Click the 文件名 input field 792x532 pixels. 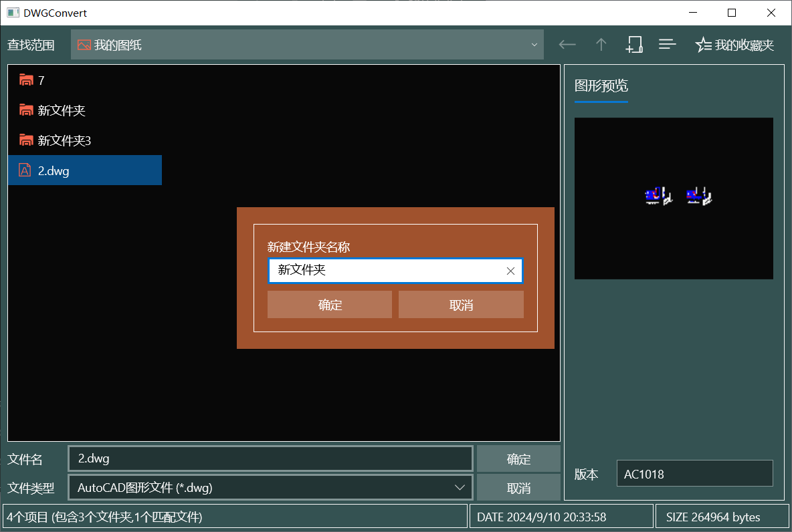271,458
